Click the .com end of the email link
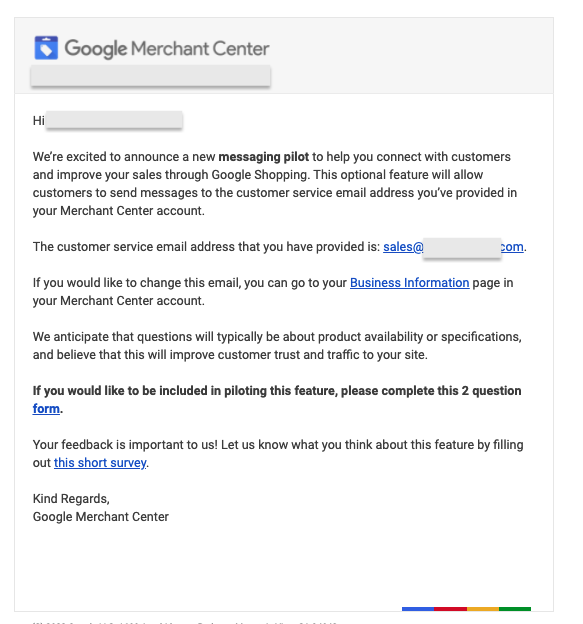 512,247
